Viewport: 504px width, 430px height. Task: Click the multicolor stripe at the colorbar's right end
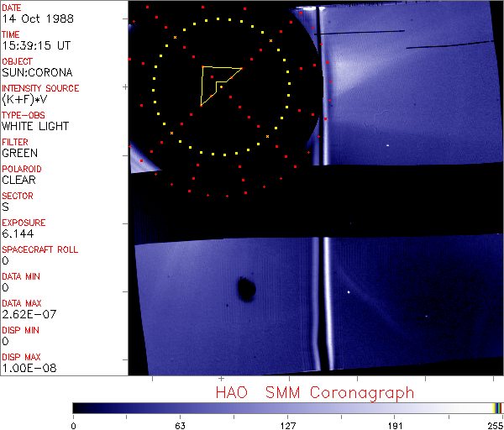point(498,407)
